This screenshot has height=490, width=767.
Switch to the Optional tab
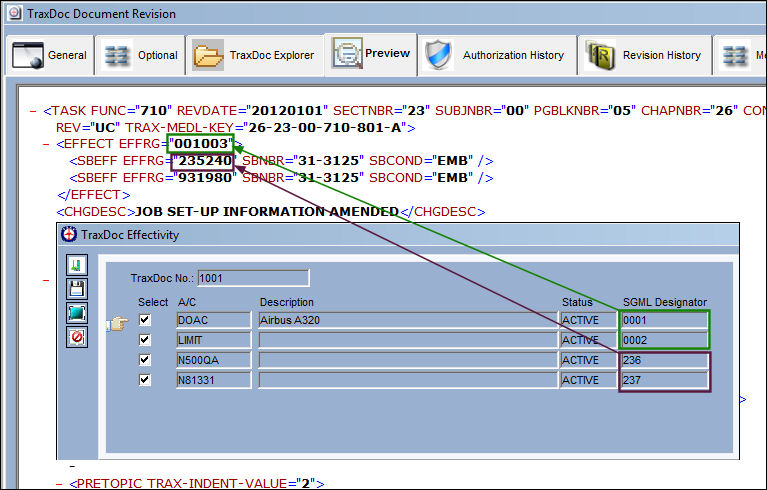pyautogui.click(x=140, y=55)
